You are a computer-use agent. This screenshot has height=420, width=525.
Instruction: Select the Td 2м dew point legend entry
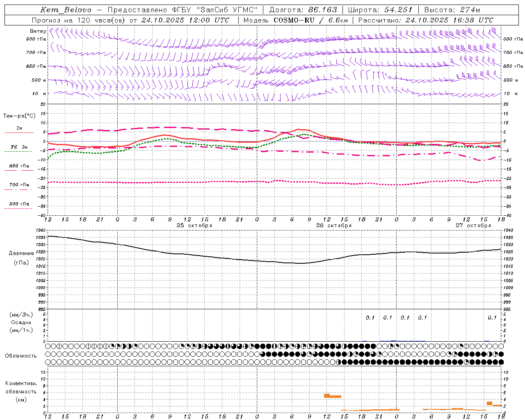[19, 147]
